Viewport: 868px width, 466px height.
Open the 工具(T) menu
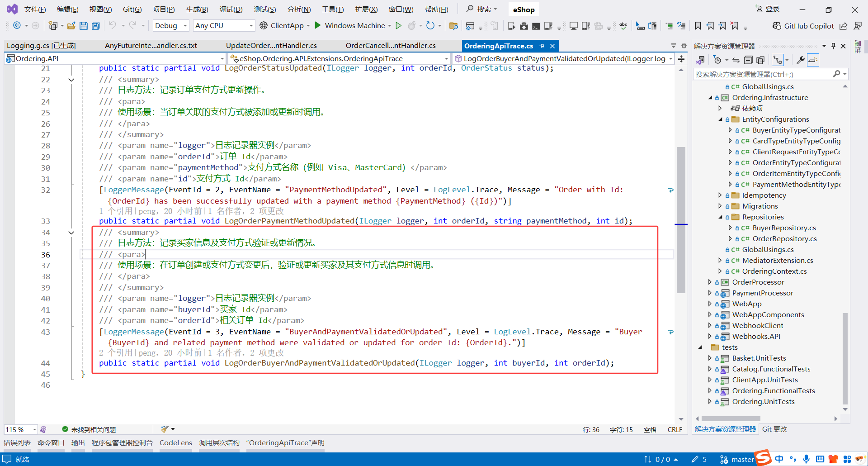333,10
